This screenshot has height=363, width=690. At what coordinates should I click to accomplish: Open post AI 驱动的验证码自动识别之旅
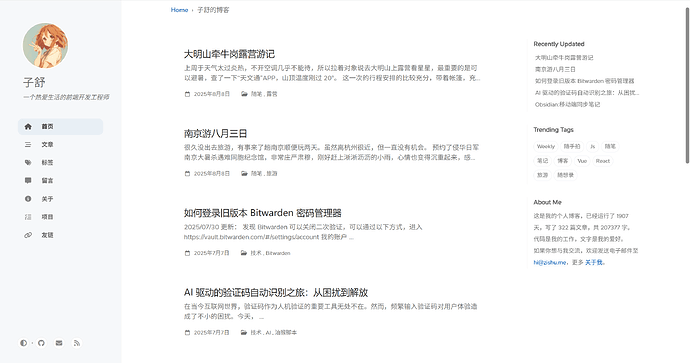point(276,293)
